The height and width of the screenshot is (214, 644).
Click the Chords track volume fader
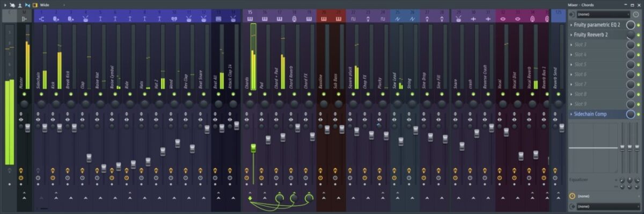point(253,147)
